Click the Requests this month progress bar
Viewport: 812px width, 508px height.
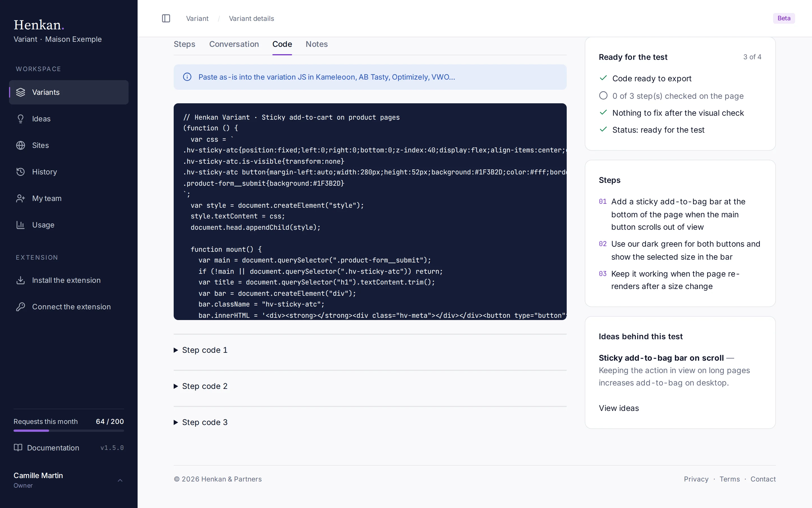pos(69,430)
